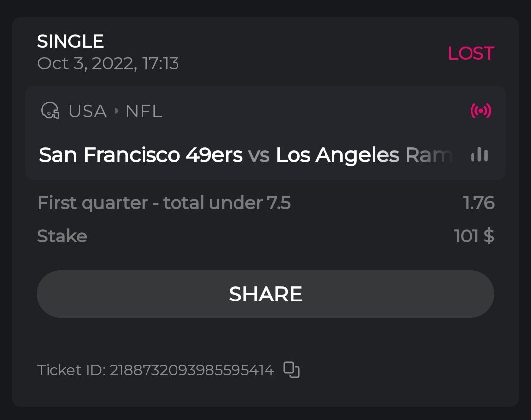531x420 pixels.
Task: Click the 17:13 time in the date line
Action: click(160, 63)
